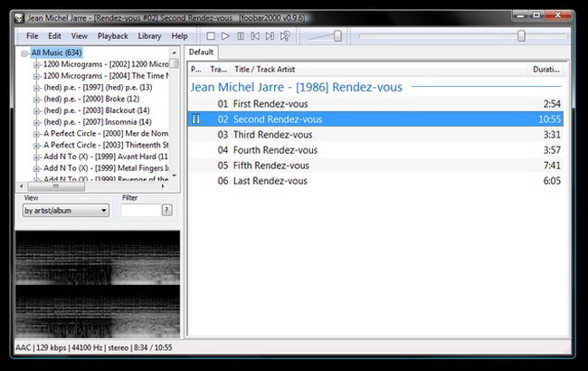Click the Play button in toolbar
This screenshot has width=588, height=371.
point(225,36)
